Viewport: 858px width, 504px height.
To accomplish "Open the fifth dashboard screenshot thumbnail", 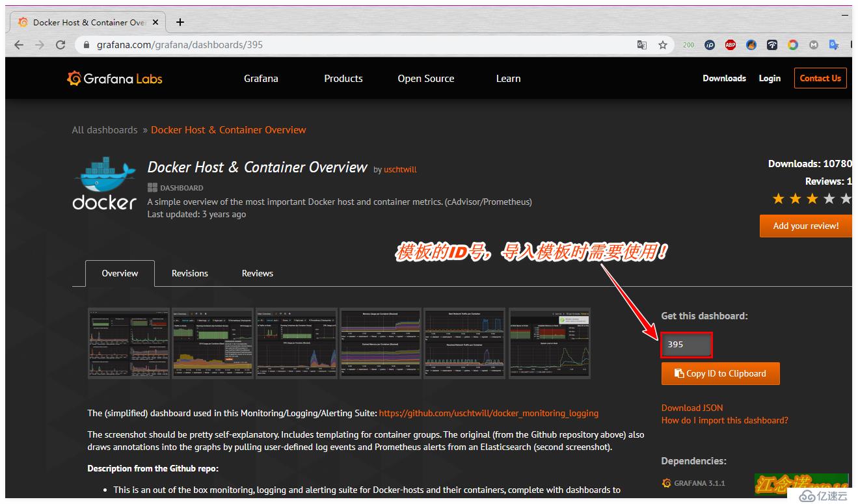I will click(x=465, y=343).
